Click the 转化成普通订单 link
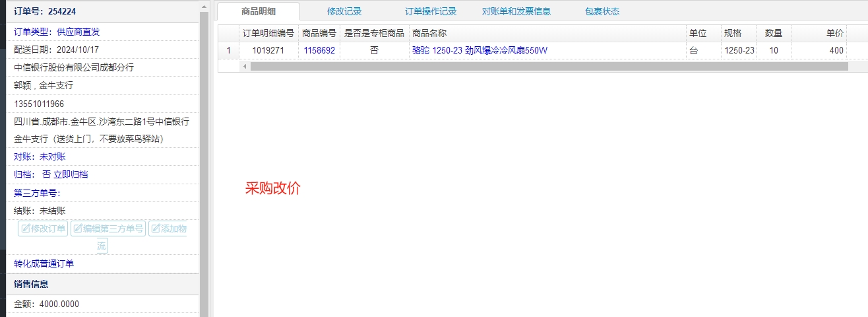This screenshot has height=317, width=868. coord(44,264)
